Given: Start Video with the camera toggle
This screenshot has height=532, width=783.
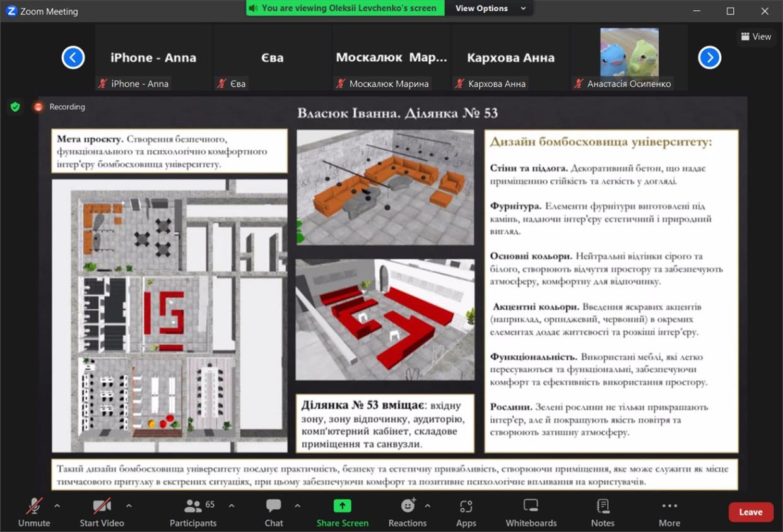Looking at the screenshot, I should coord(102,512).
